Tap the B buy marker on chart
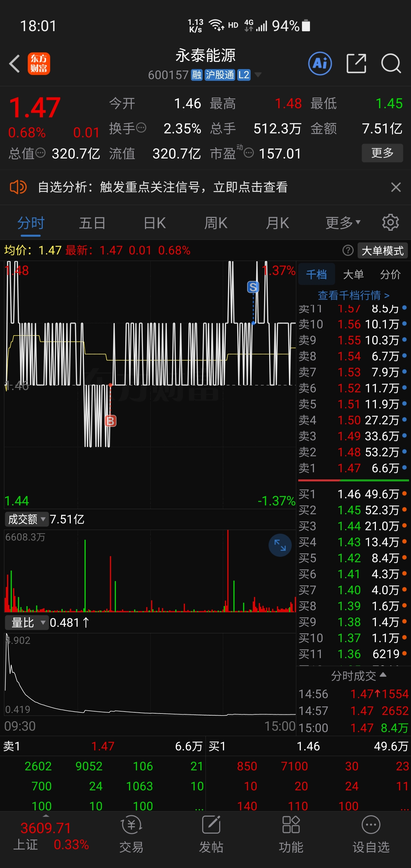411x868 pixels. (110, 421)
